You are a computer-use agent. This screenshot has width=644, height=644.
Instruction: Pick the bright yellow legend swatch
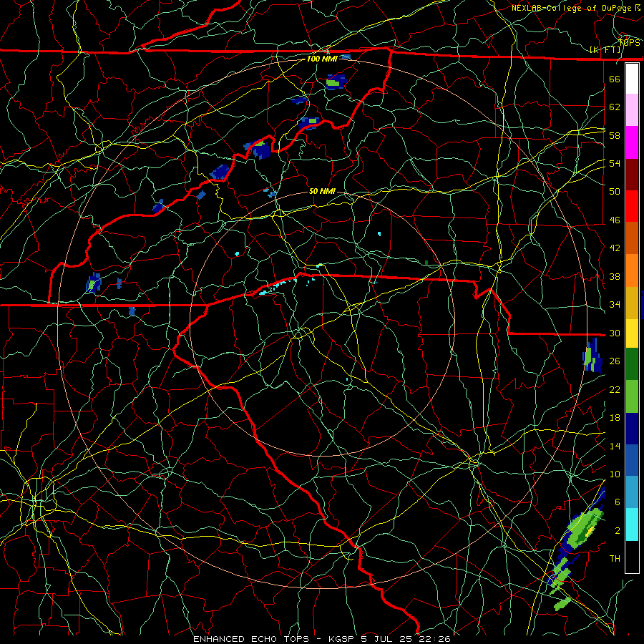(x=632, y=333)
